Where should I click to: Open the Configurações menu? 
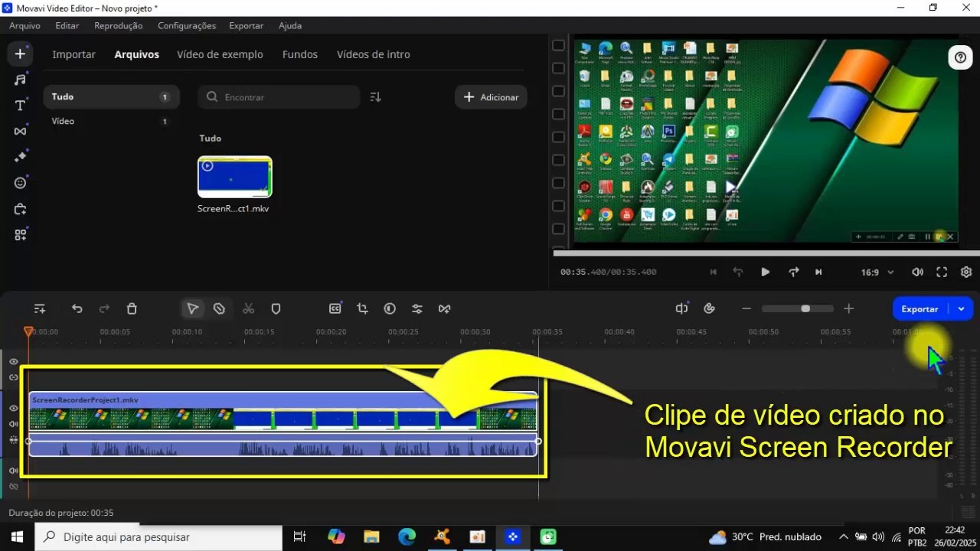coord(187,25)
